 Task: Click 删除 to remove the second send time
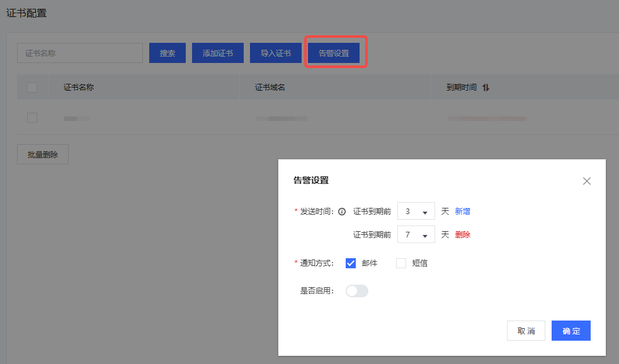pos(462,234)
